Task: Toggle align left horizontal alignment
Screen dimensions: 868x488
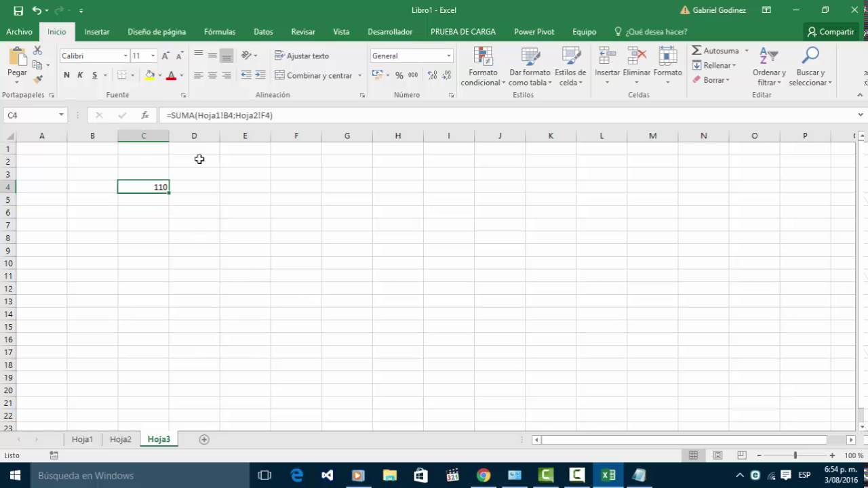Action: 198,75
